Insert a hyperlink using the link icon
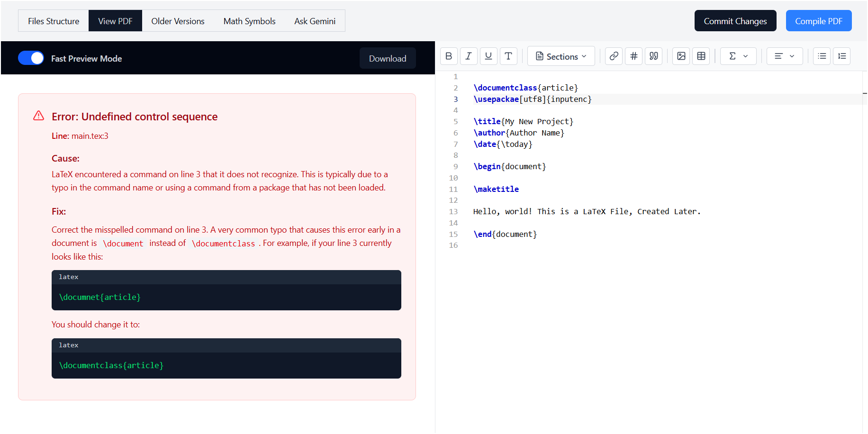Image resolution: width=868 pixels, height=434 pixels. 614,56
